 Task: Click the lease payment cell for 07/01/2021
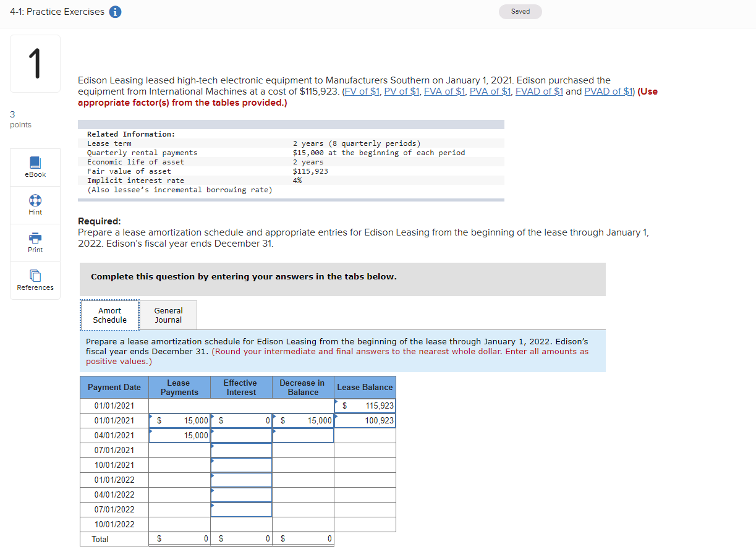[179, 450]
